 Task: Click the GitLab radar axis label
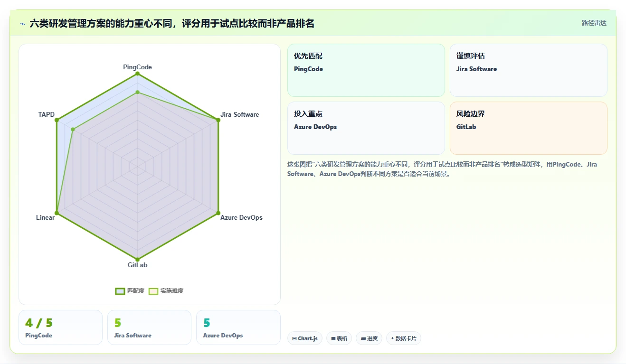point(137,265)
